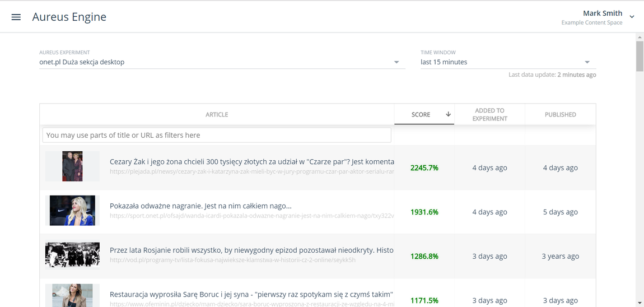The image size is (644, 307).
Task: Click the Article column header
Action: pos(217,115)
